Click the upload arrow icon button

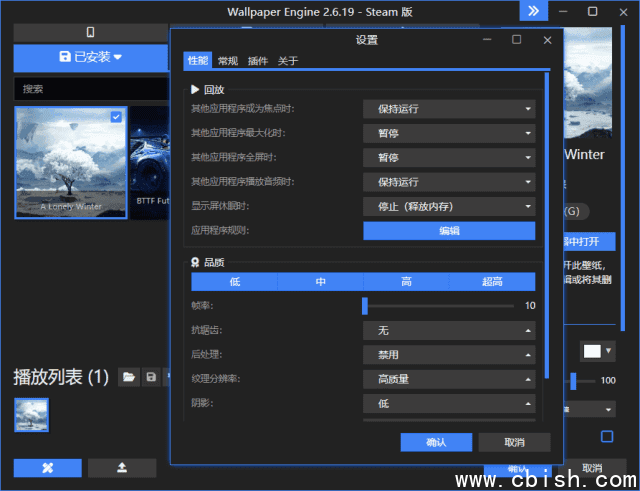click(x=122, y=468)
